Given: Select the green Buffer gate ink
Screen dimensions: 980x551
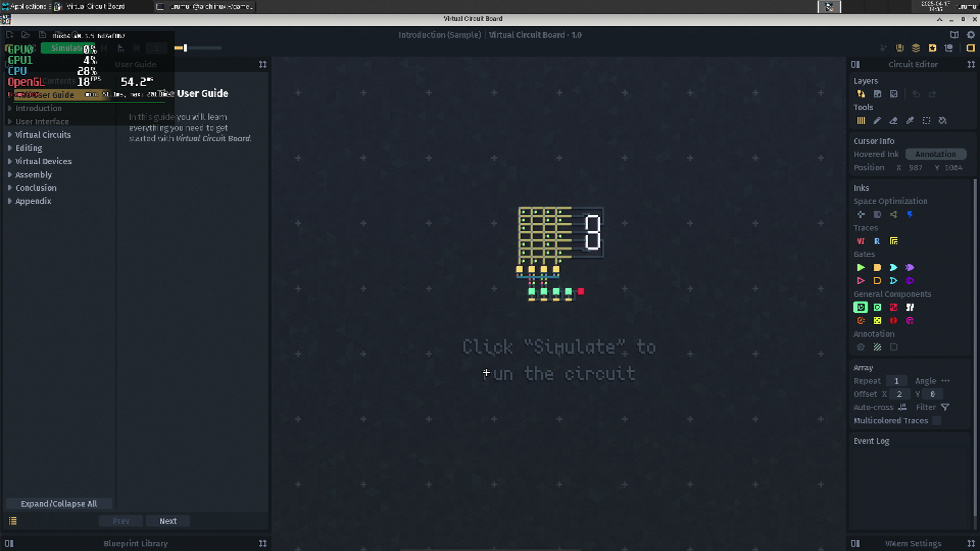Looking at the screenshot, I should click(x=861, y=267).
